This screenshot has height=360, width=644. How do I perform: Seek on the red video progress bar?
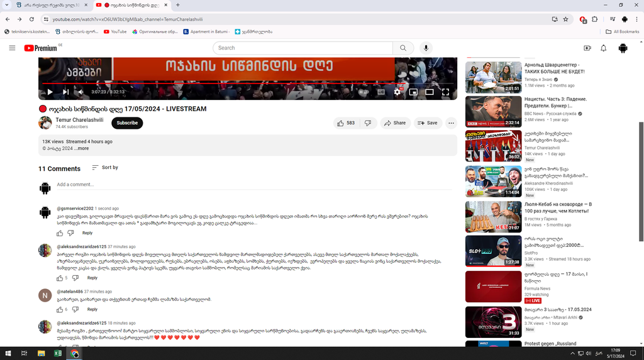tap(248, 84)
